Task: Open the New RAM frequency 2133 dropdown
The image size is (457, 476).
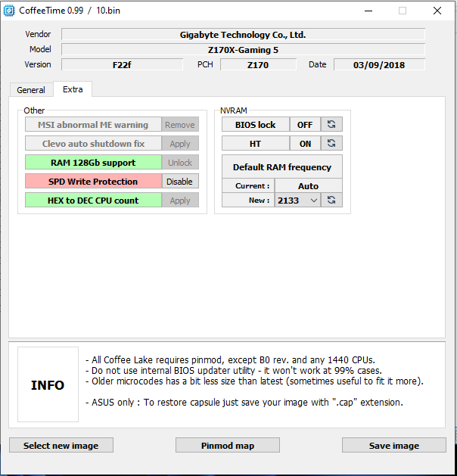Action: coord(297,201)
